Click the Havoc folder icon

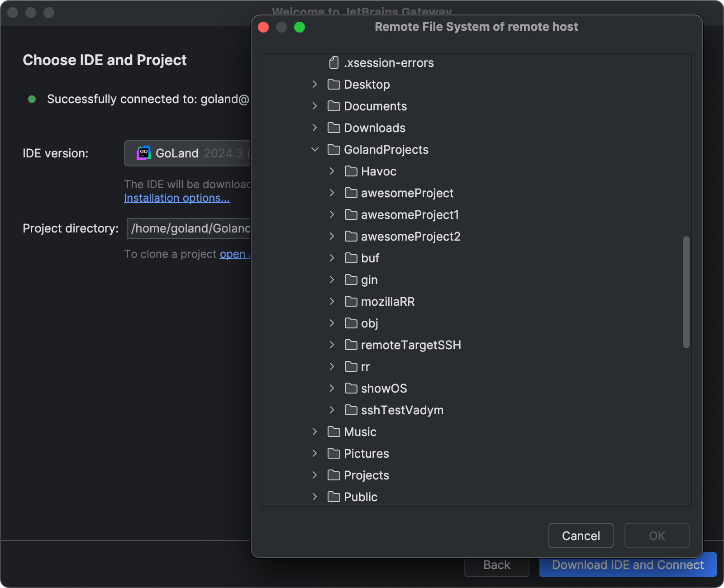point(351,171)
